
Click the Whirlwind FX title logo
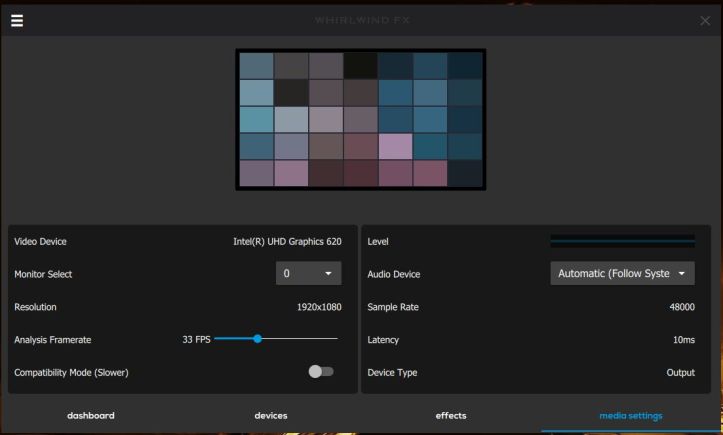(x=361, y=21)
